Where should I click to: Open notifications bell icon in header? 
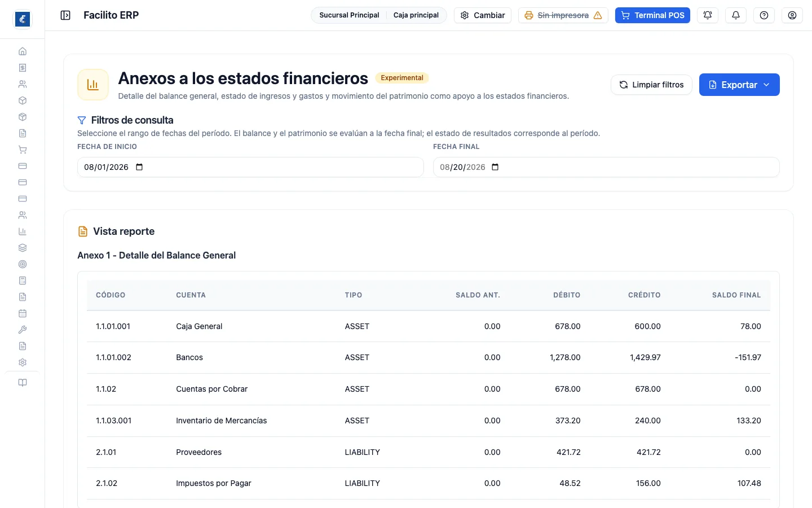pos(736,15)
